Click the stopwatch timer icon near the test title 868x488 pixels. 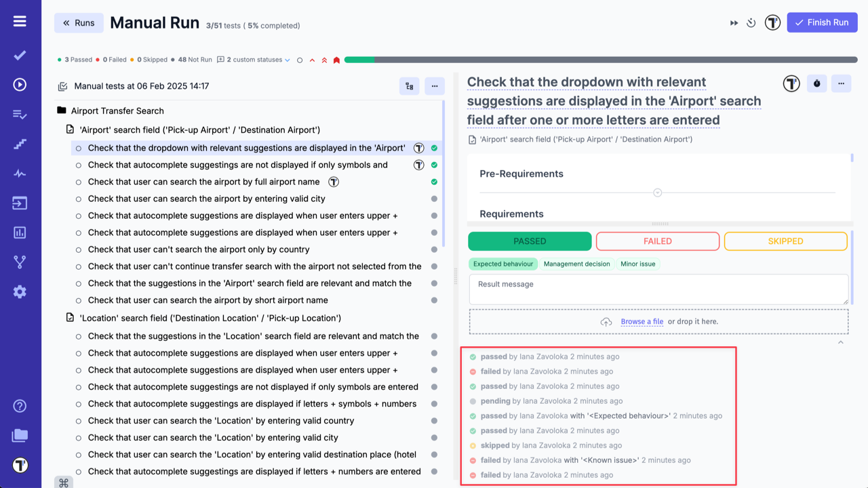click(x=816, y=83)
